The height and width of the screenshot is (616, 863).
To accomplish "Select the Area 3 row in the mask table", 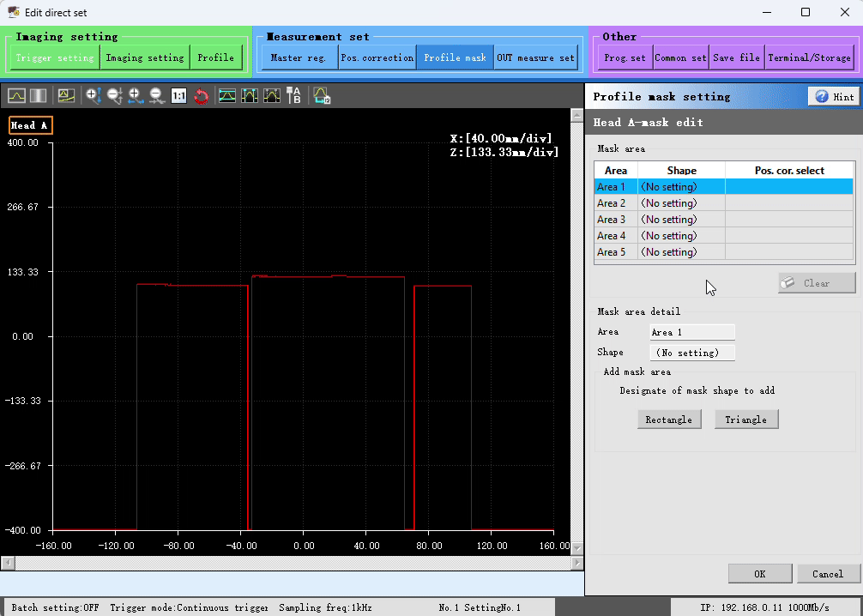I will tap(724, 219).
